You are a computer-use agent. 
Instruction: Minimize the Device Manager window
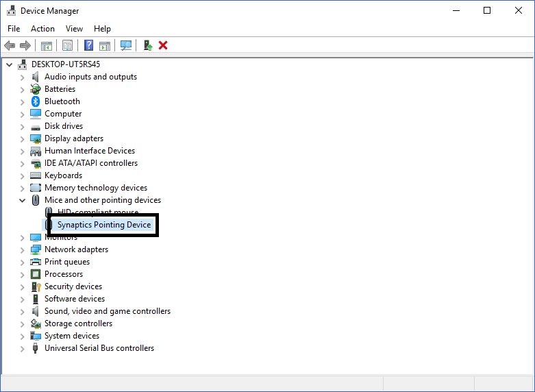coord(456,10)
